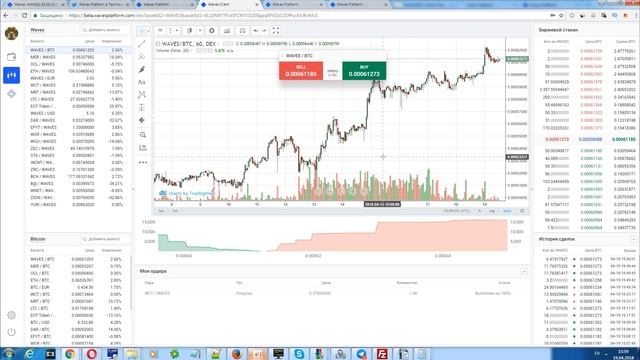
Task: Toggle percent scale on chart bottom bar
Action: coord(480,211)
